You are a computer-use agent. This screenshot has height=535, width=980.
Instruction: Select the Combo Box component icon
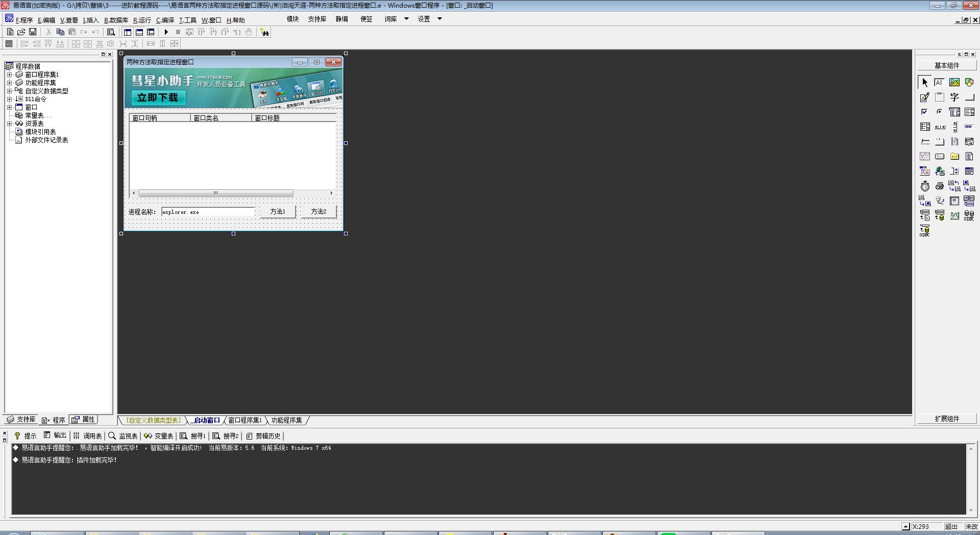[954, 112]
